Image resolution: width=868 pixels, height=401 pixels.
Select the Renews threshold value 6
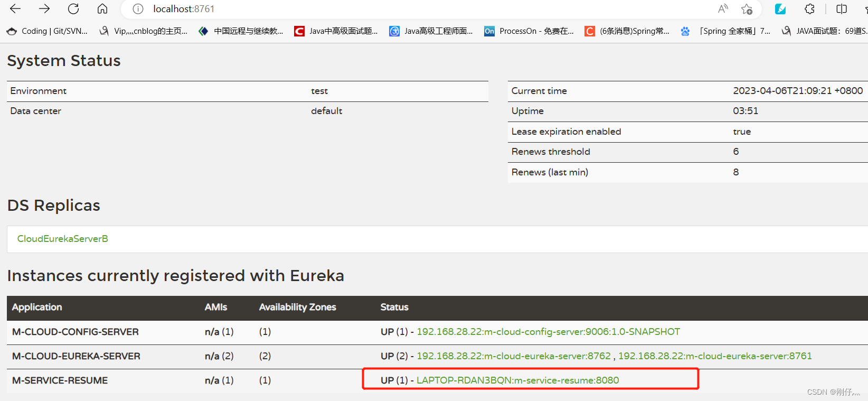click(x=736, y=152)
